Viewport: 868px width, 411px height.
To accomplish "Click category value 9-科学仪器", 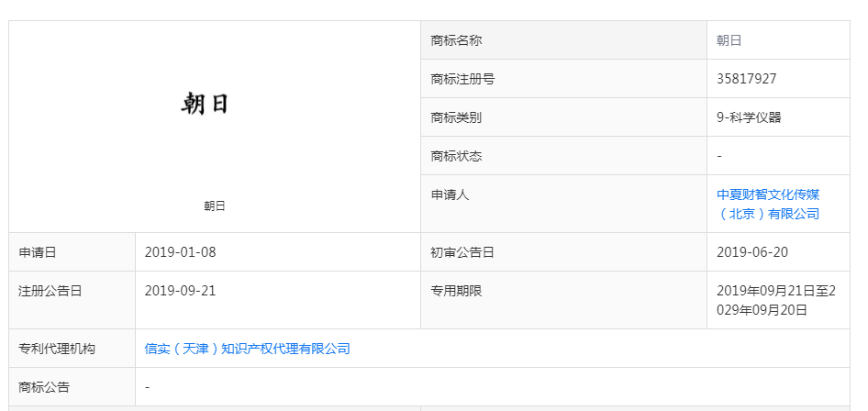I will coord(749,117).
